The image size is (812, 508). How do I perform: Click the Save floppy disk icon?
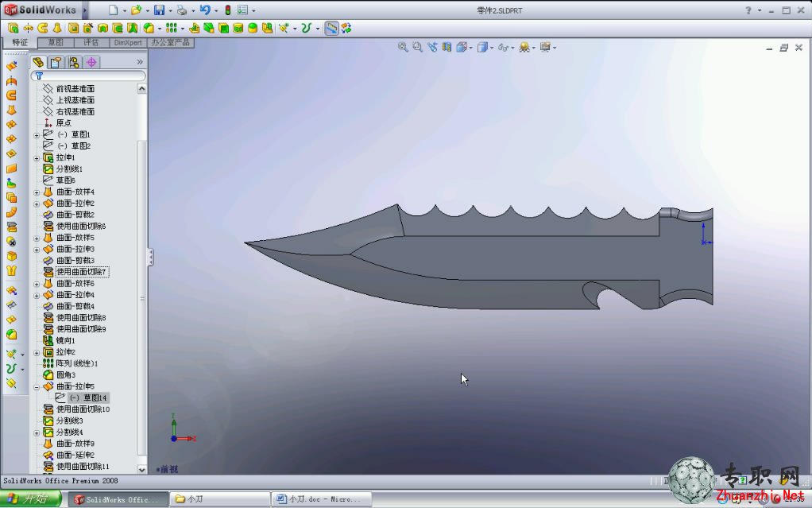tap(160, 10)
